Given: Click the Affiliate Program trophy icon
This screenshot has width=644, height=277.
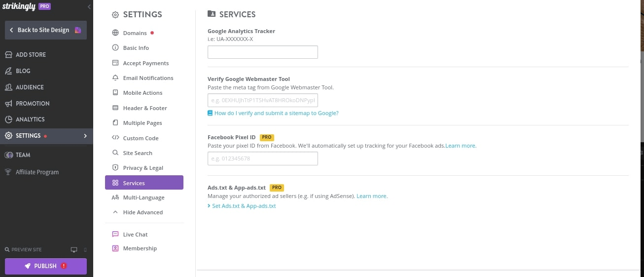Looking at the screenshot, I should coord(8,172).
